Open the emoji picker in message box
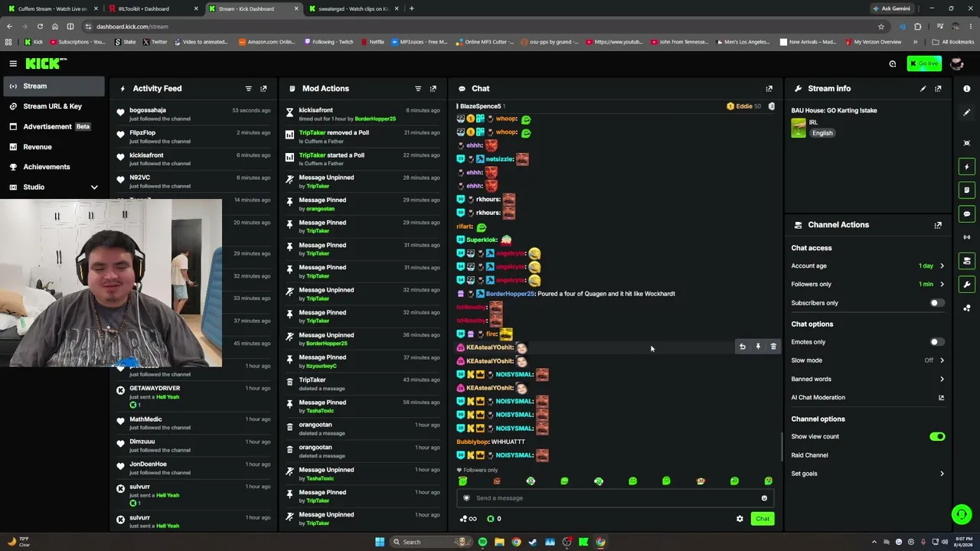This screenshot has width=980, height=551. 764,498
